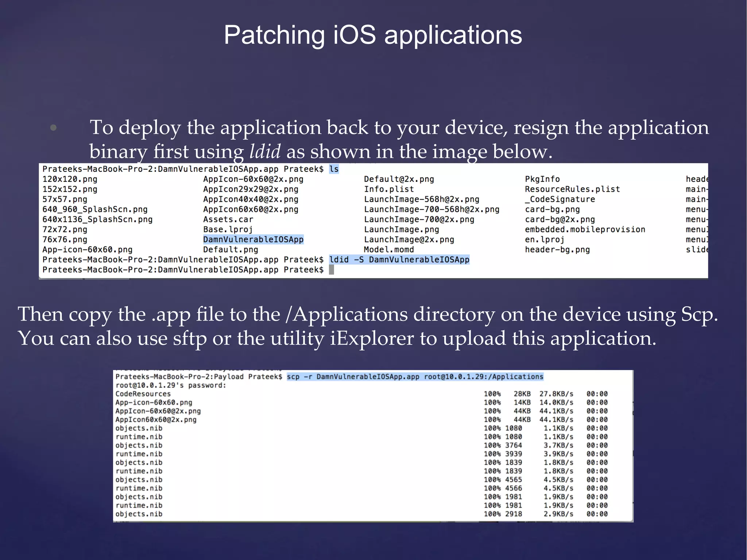Click 'Default.png' in the file listing

coord(231,250)
